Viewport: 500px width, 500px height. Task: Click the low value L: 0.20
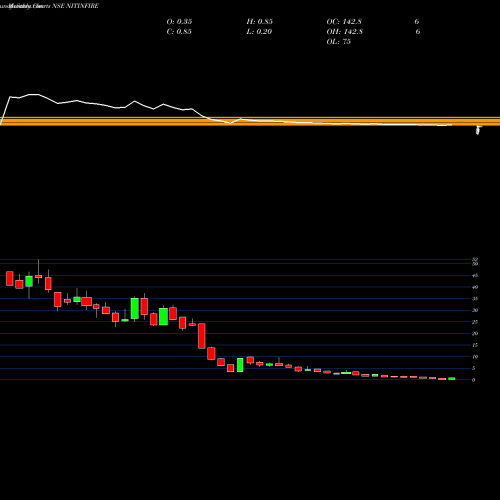pyautogui.click(x=259, y=32)
